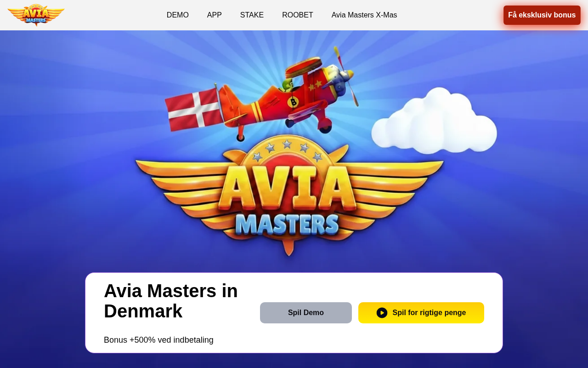Click Spil for rigtige penge button
The image size is (588, 368).
(421, 313)
